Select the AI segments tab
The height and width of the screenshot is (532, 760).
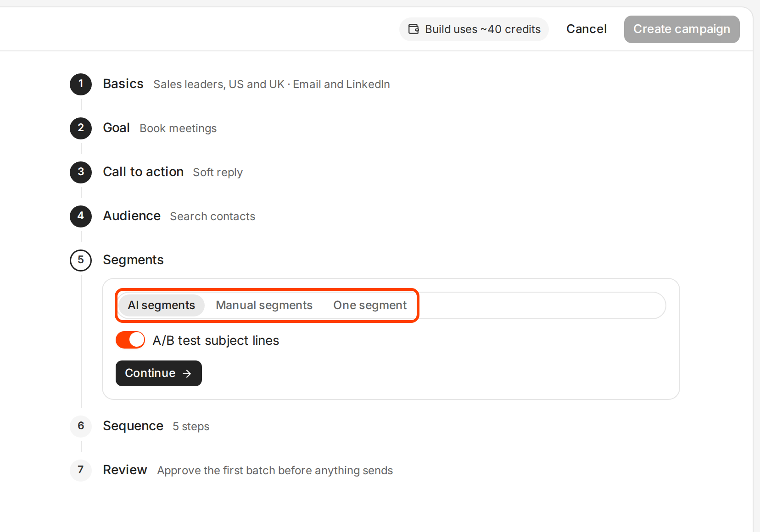pos(162,305)
